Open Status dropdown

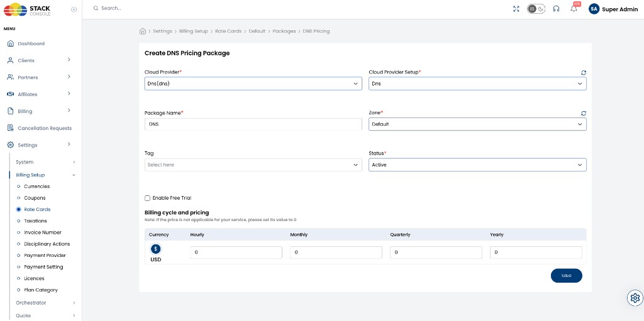(477, 165)
